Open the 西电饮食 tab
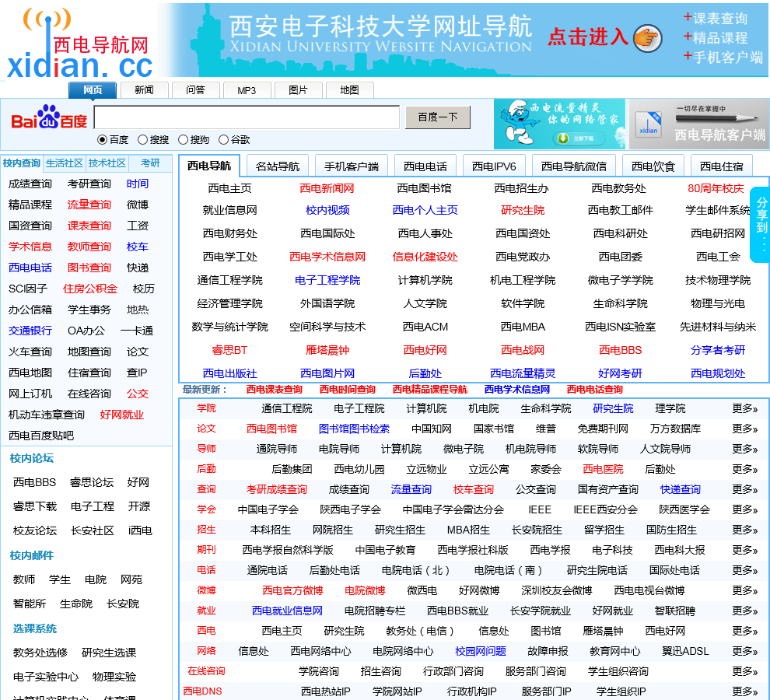The width and height of the screenshot is (770, 700). click(x=653, y=166)
